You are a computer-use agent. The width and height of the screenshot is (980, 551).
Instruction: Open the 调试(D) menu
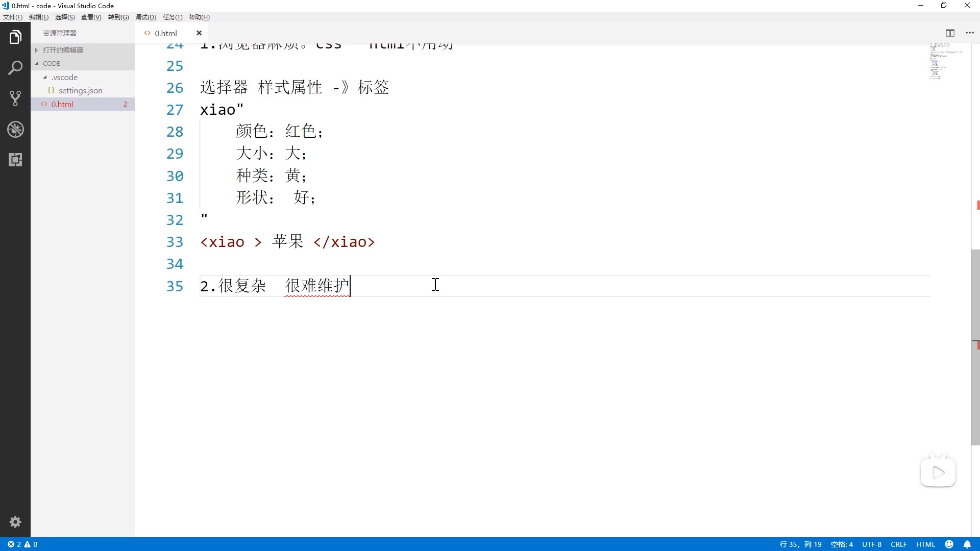[145, 17]
